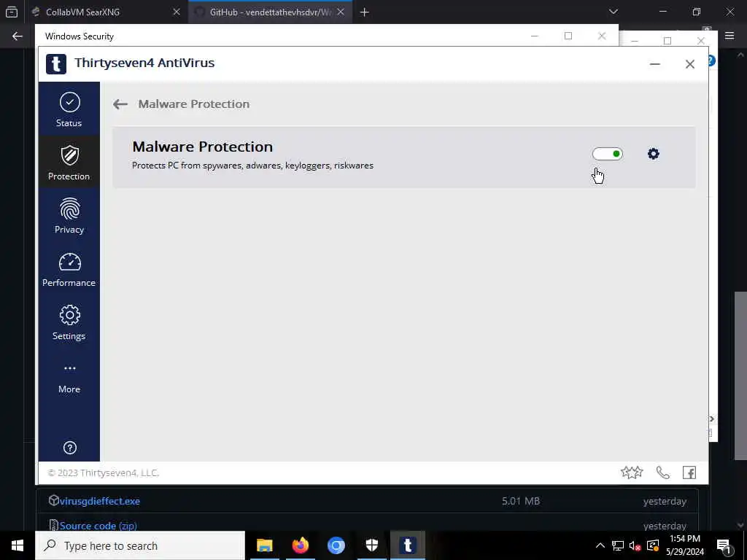Image resolution: width=747 pixels, height=560 pixels.
Task: Open the Privacy fingerprint section
Action: click(69, 216)
